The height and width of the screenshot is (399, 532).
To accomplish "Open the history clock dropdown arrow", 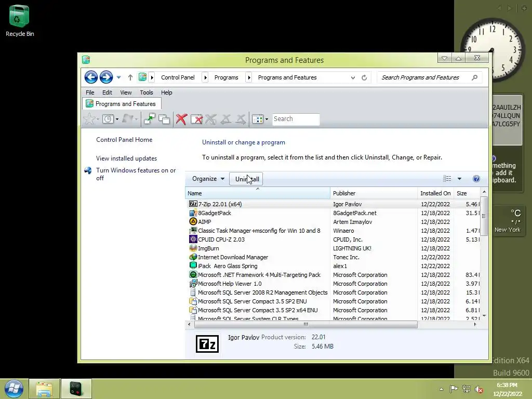I will (x=117, y=119).
